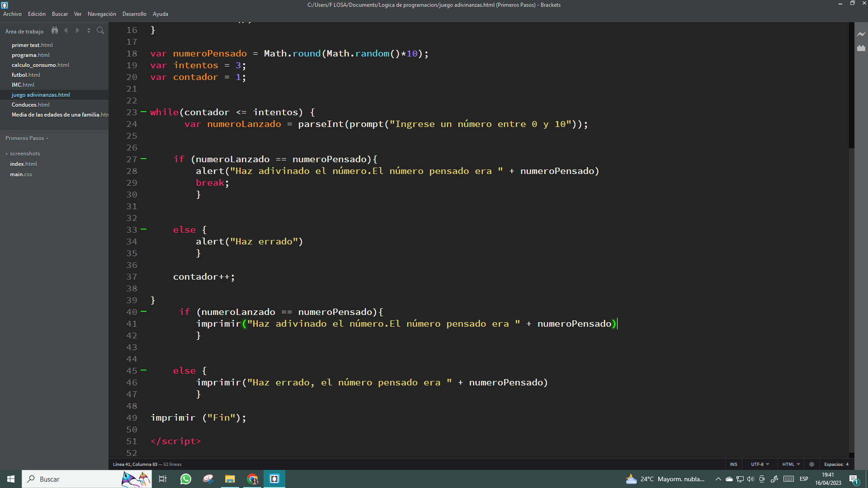Open the sidebar magnifier search icon
The image size is (868, 488).
[x=100, y=31]
